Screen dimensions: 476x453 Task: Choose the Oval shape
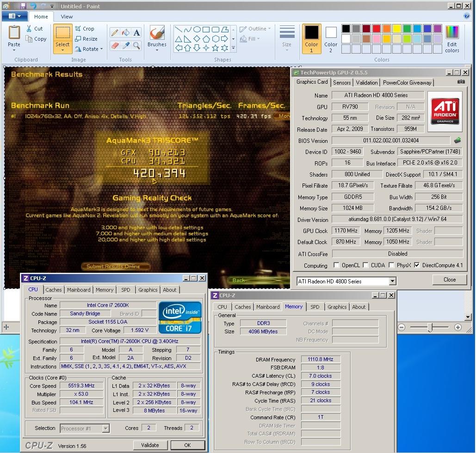point(197,30)
